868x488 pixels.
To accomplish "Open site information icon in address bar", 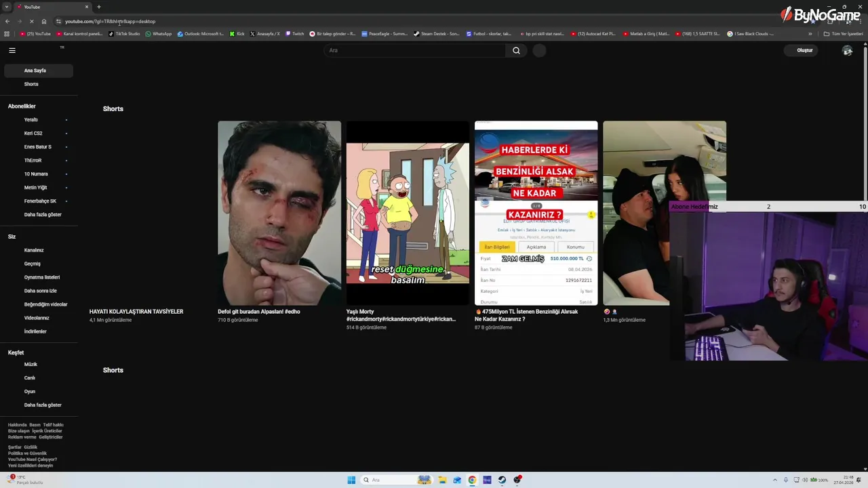I will (58, 21).
